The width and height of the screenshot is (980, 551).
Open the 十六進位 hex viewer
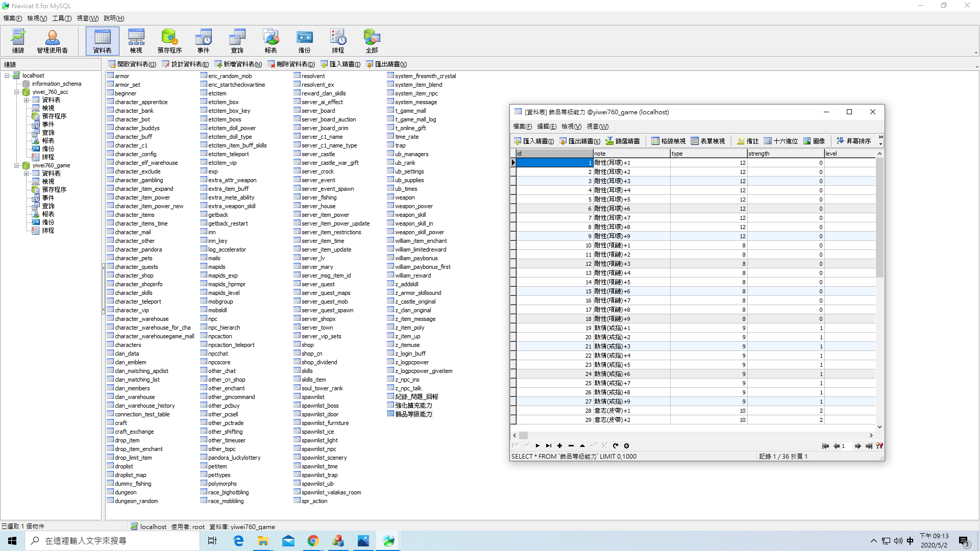tap(781, 141)
